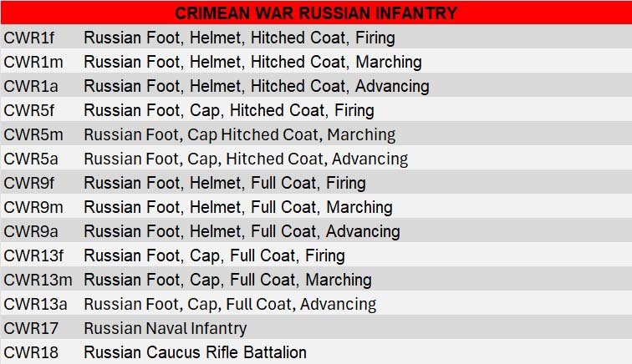Click the Crimean War Russian Infantry header
632x364 pixels.
(x=316, y=13)
